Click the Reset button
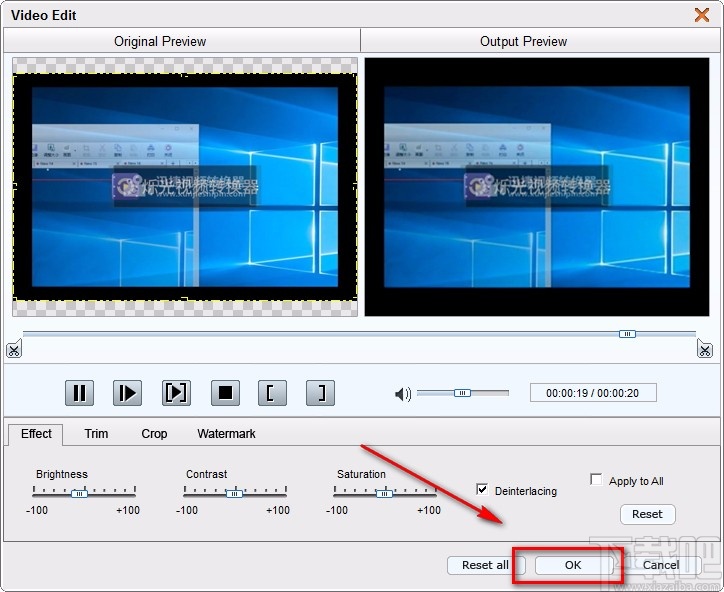Screen dimensions: 724x592 click(x=647, y=514)
